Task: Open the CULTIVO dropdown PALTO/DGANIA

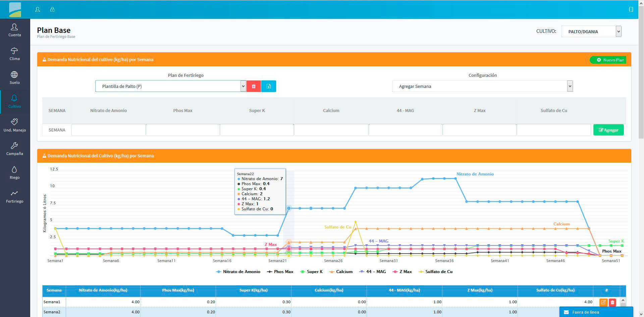Action: pyautogui.click(x=591, y=32)
